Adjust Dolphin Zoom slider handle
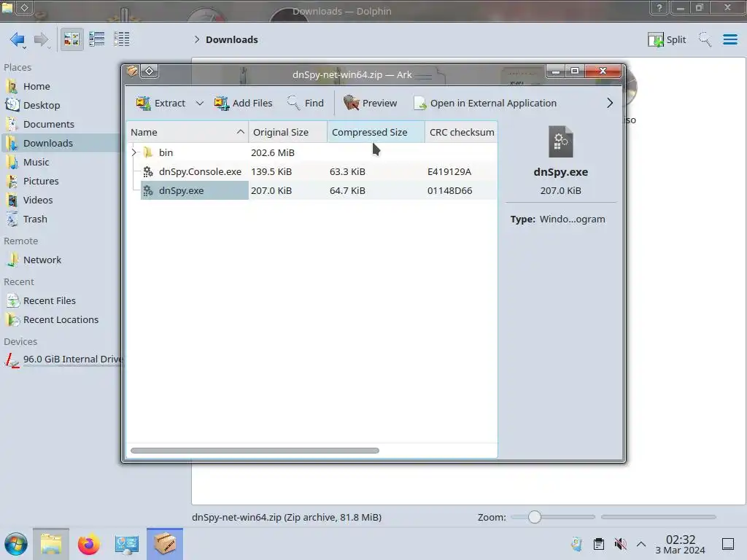This screenshot has height=560, width=747. coord(535,517)
